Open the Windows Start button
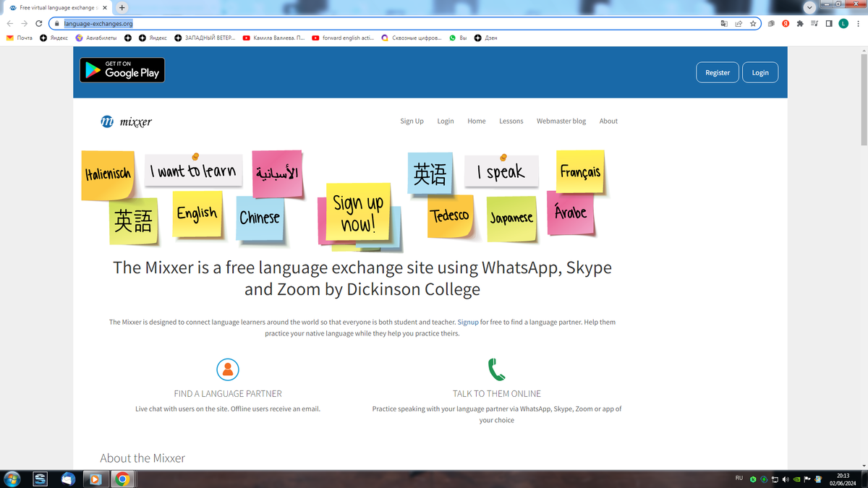Image resolution: width=868 pixels, height=488 pixels. click(x=12, y=479)
